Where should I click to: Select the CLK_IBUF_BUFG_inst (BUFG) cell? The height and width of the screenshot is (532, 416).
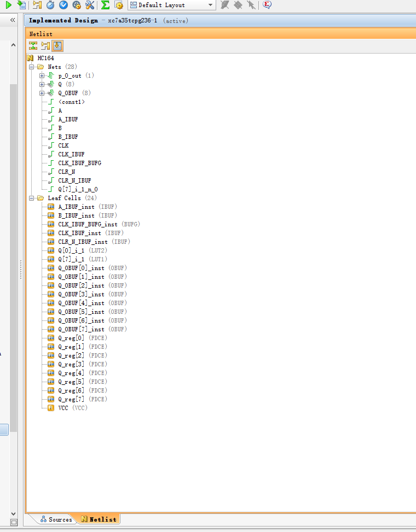point(99,224)
